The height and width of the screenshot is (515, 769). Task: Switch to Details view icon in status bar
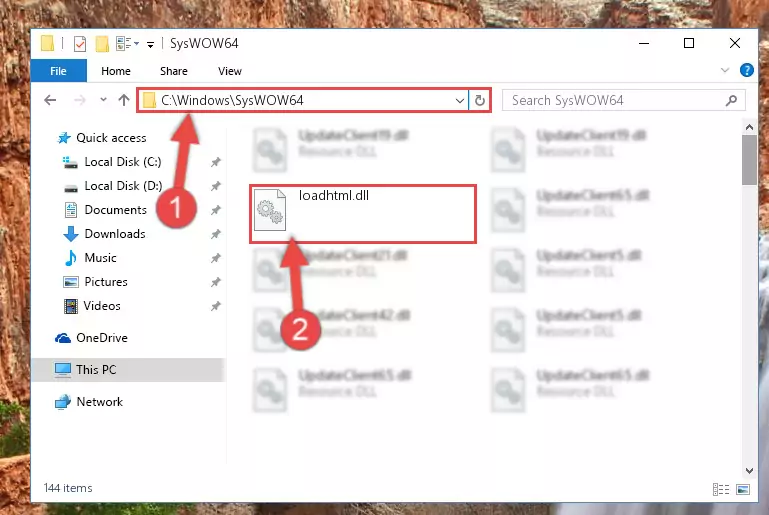tap(721, 489)
